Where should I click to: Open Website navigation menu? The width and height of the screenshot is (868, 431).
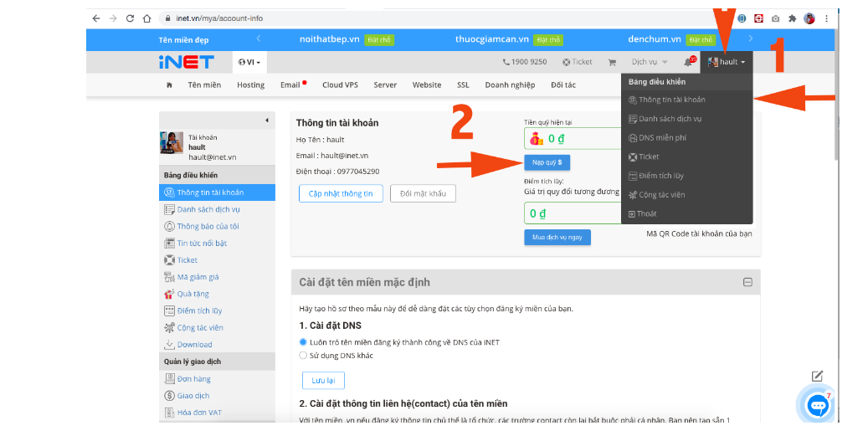pyautogui.click(x=427, y=85)
